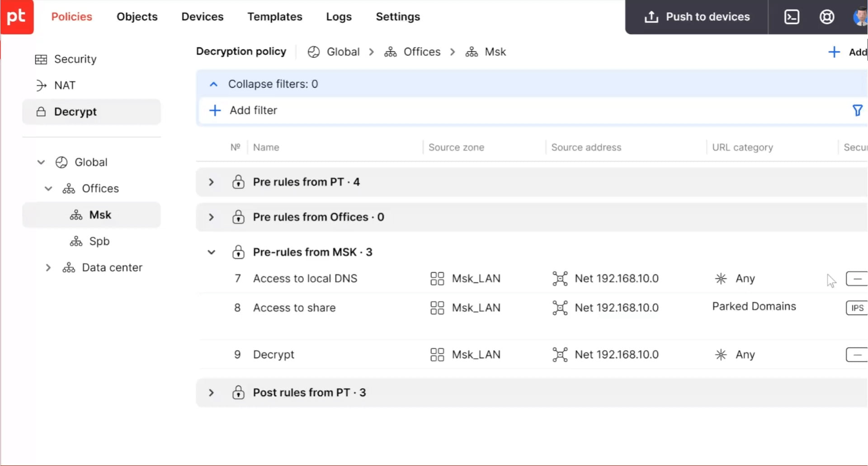
Task: Open the help lifebuoy icon
Action: pyautogui.click(x=827, y=17)
